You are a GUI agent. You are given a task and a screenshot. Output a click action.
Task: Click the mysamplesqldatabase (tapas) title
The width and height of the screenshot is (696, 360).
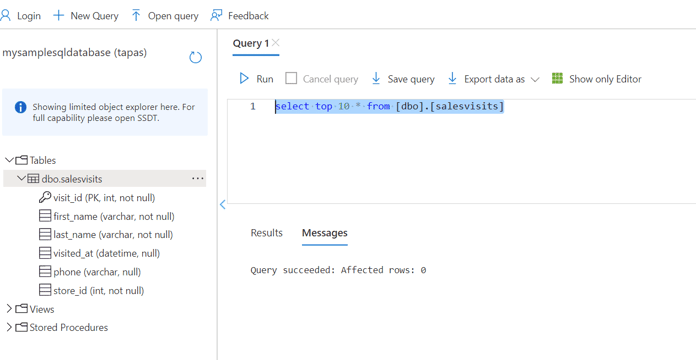coord(75,52)
